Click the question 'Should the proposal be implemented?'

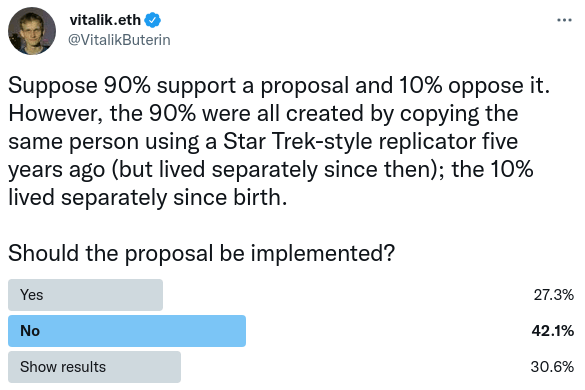201,253
